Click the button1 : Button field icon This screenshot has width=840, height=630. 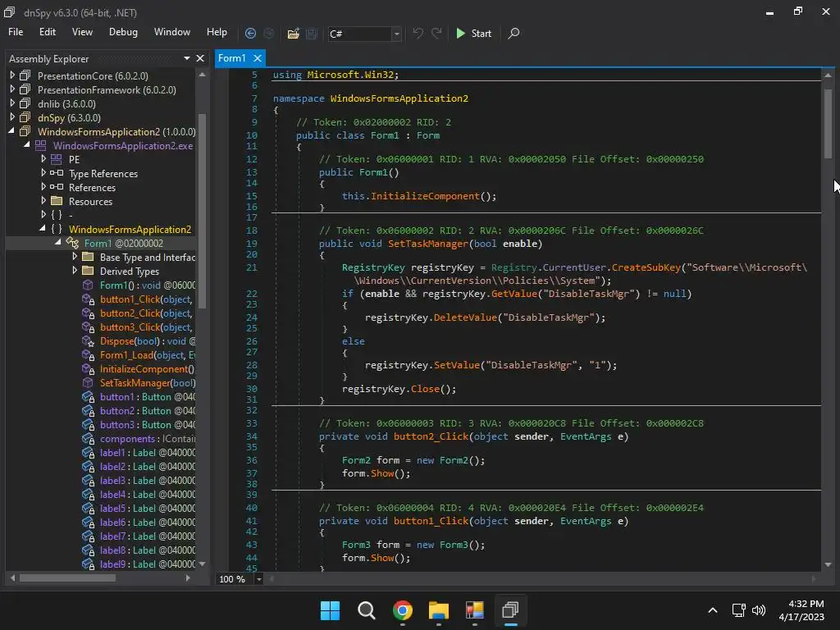click(x=88, y=397)
